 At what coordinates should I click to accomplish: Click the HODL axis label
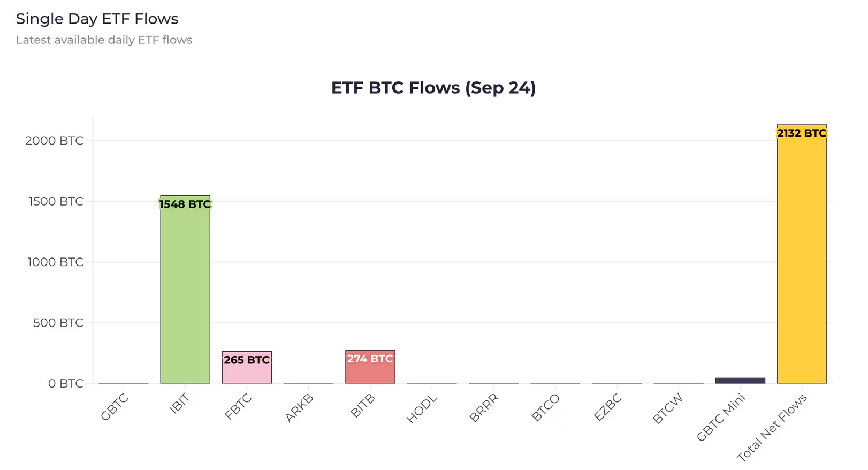point(422,409)
